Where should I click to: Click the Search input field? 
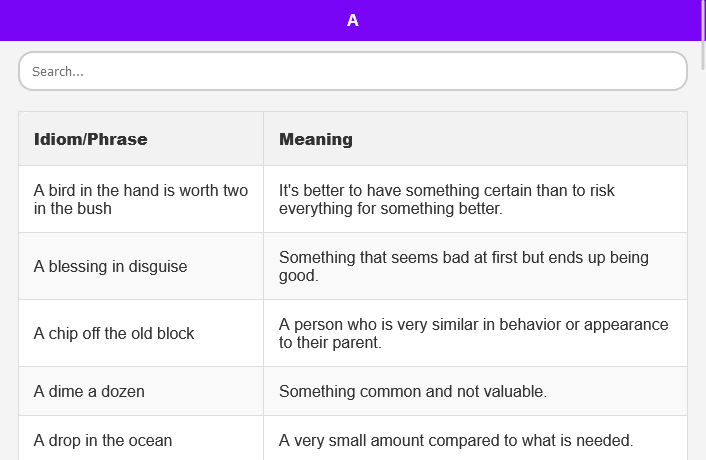352,72
